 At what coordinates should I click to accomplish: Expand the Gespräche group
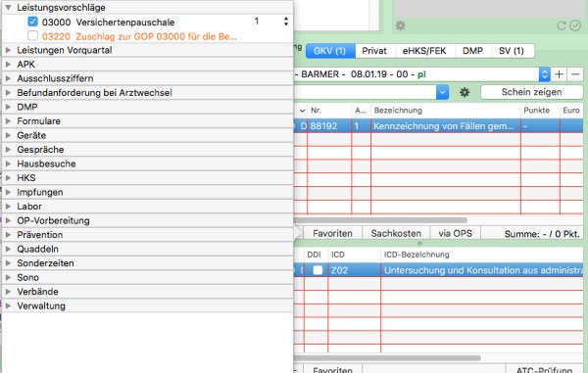click(x=8, y=150)
